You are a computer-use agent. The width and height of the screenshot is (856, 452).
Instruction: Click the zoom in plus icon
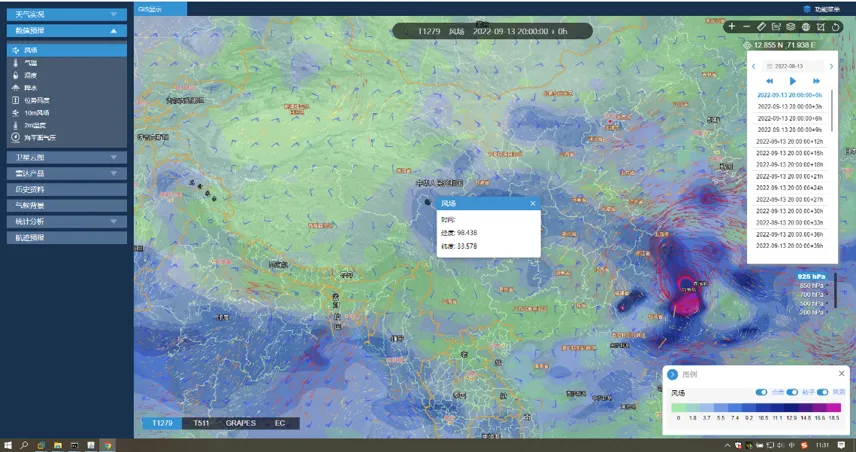[732, 26]
